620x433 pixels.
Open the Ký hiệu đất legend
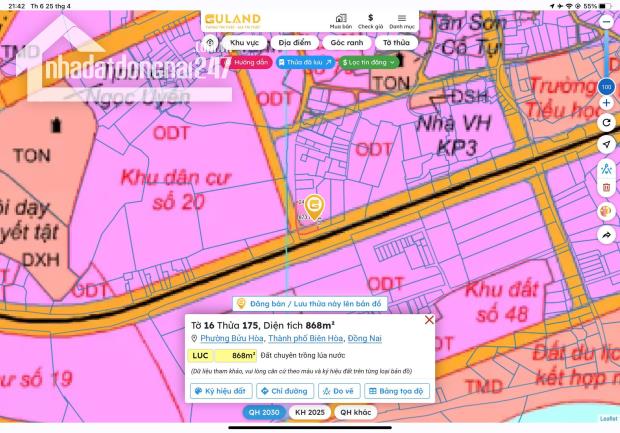(221, 391)
